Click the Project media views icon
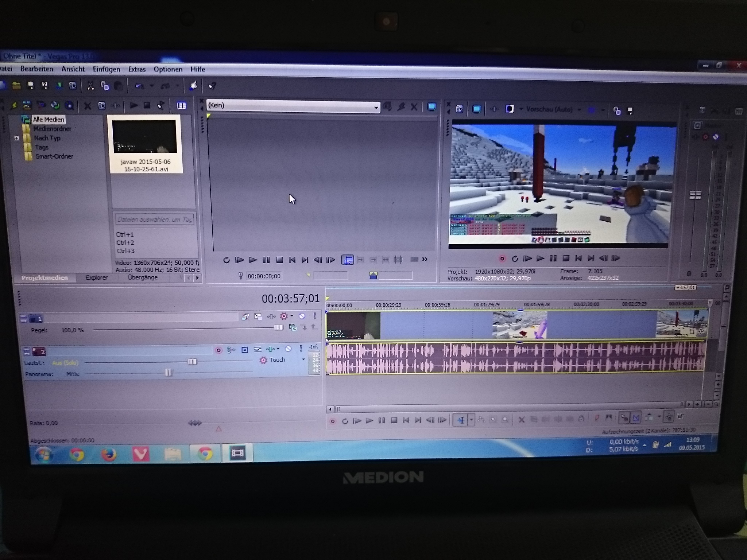This screenshot has width=747, height=560. coord(181,106)
